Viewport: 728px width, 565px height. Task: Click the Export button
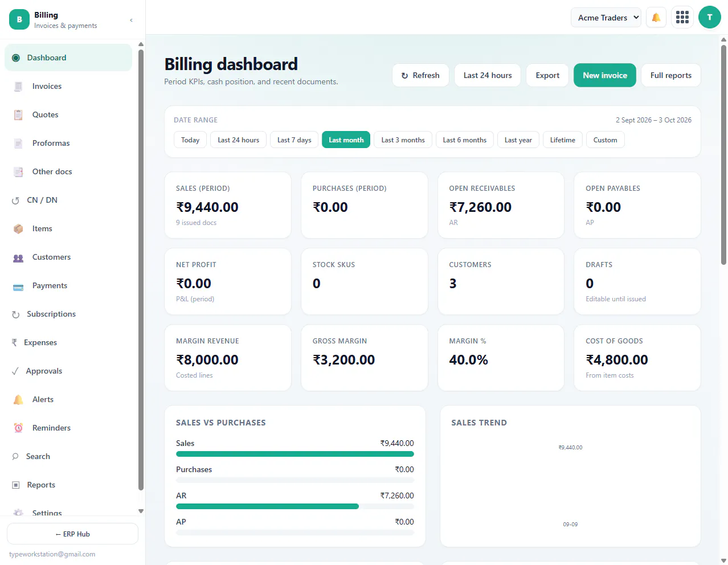(x=547, y=75)
